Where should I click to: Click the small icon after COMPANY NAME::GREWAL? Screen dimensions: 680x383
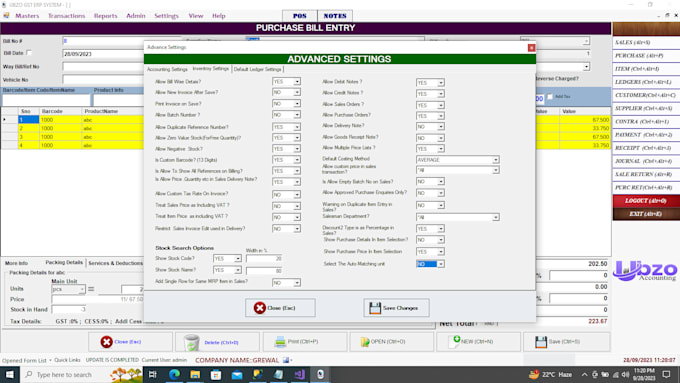(x=286, y=360)
